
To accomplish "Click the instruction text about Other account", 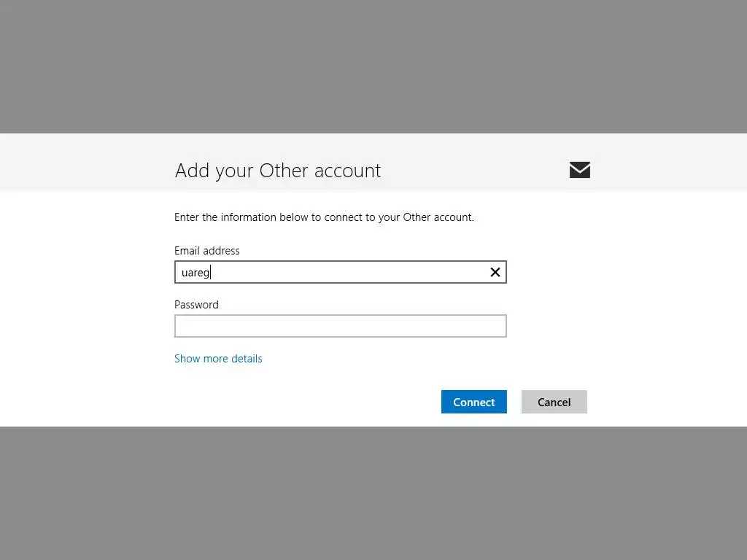I will 324,217.
